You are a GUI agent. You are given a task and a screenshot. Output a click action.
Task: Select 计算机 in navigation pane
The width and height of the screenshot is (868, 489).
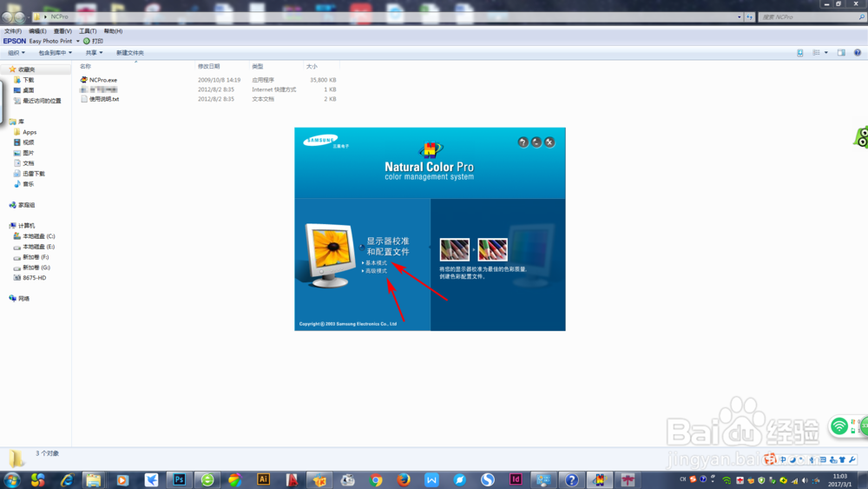click(26, 226)
